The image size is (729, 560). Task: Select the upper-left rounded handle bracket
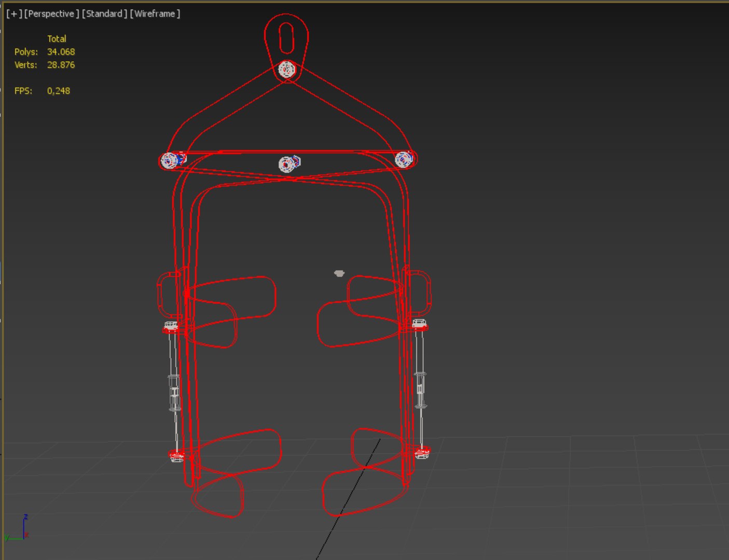(169, 295)
